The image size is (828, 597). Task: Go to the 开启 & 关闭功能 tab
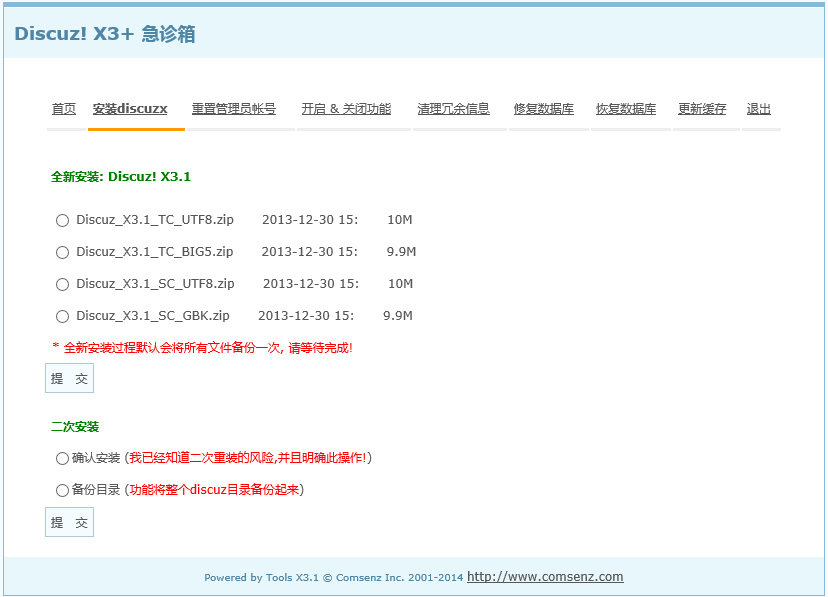pos(346,109)
